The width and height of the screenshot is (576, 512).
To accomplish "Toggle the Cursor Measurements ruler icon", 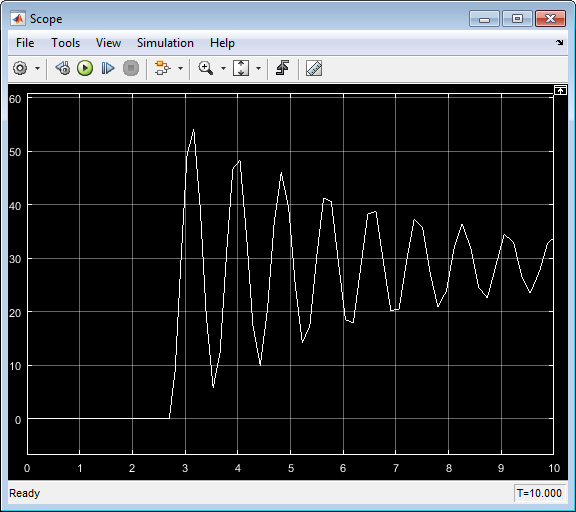I will (314, 68).
